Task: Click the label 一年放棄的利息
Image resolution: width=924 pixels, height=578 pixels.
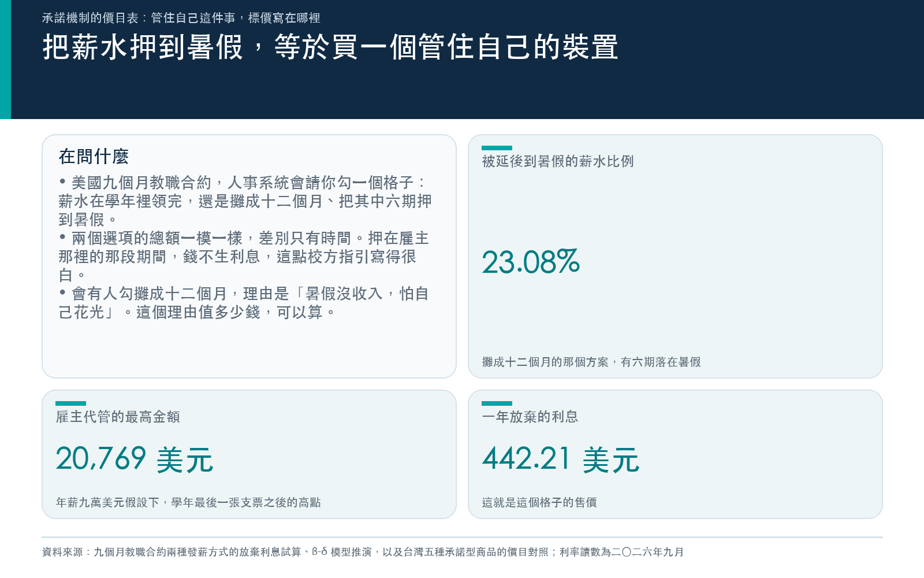Action: coord(530,417)
